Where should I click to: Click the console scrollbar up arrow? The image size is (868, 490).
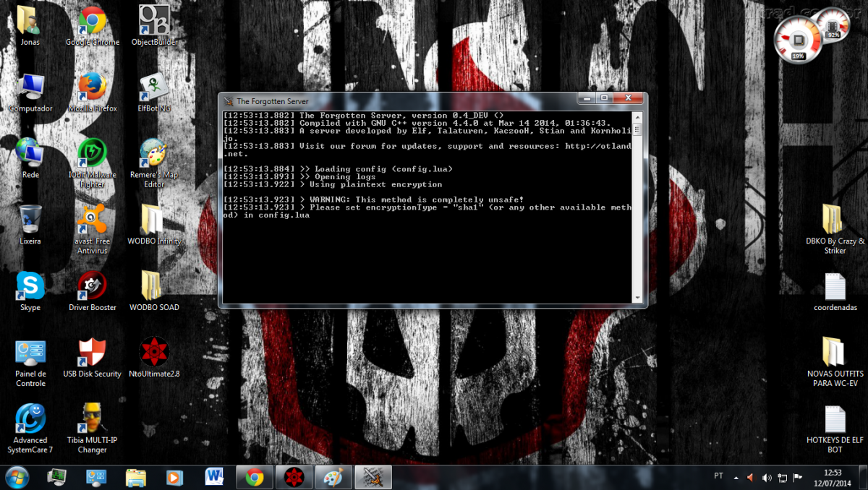pyautogui.click(x=637, y=116)
